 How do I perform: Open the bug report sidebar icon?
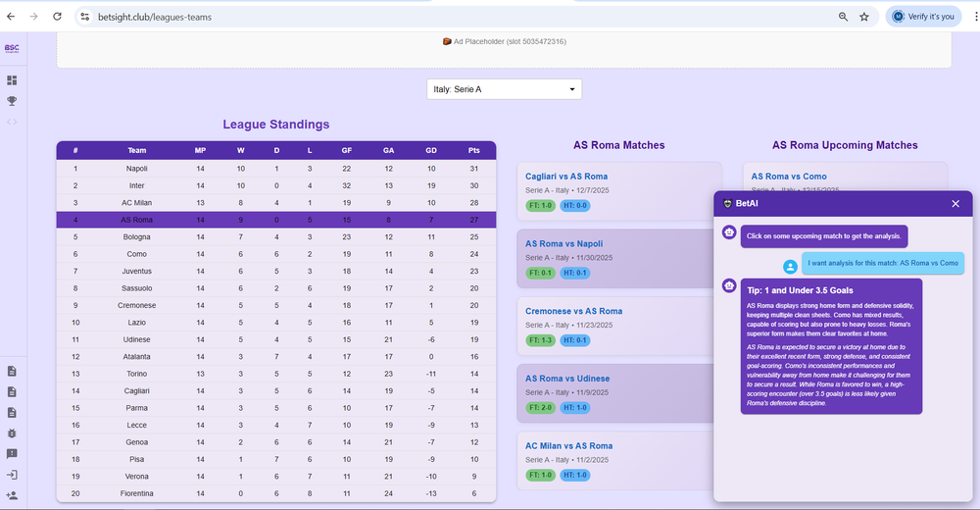(x=12, y=433)
